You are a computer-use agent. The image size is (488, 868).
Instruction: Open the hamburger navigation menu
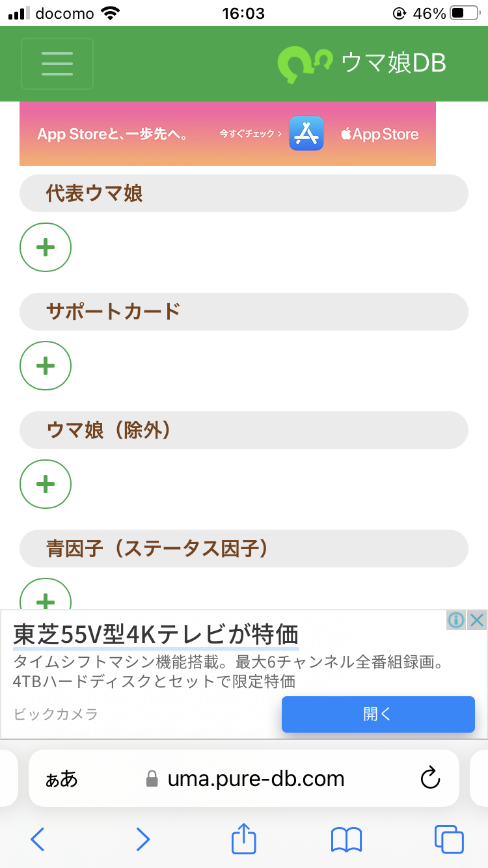tap(57, 64)
